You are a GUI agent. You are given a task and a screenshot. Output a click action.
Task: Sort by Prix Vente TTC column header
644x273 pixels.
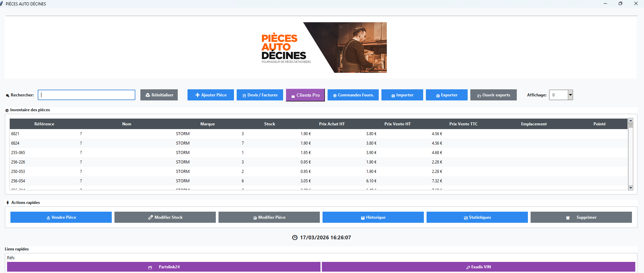463,124
